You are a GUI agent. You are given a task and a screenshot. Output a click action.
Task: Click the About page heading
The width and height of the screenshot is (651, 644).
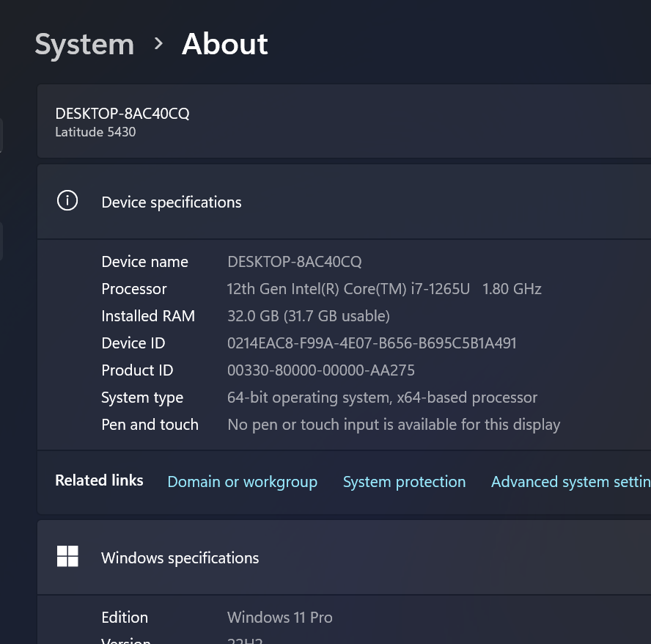[x=225, y=43]
